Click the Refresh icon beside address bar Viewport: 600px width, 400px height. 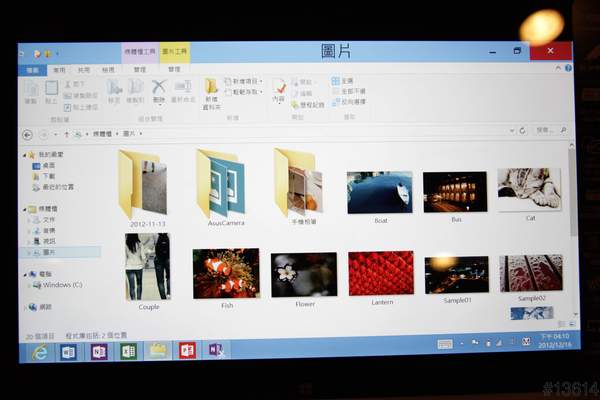pos(522,131)
